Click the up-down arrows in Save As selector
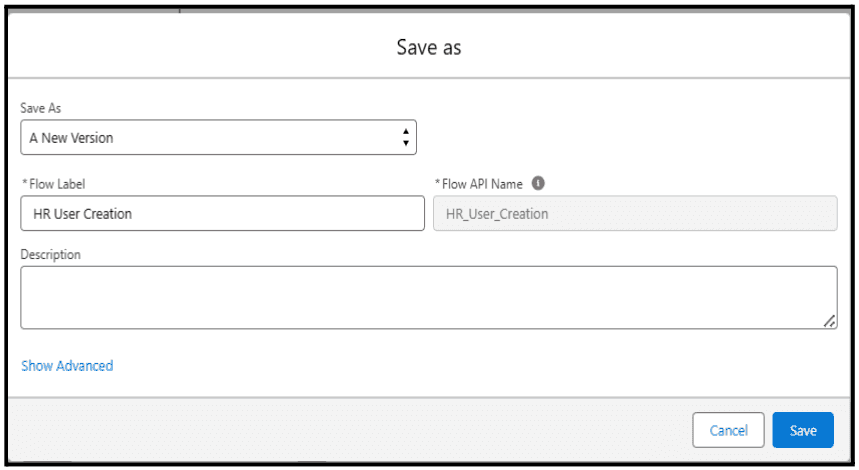This screenshot has width=859, height=470. [x=405, y=137]
